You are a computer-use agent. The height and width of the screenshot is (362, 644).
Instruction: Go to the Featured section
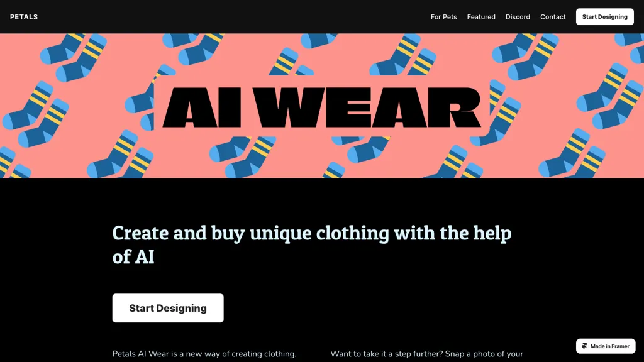(481, 17)
